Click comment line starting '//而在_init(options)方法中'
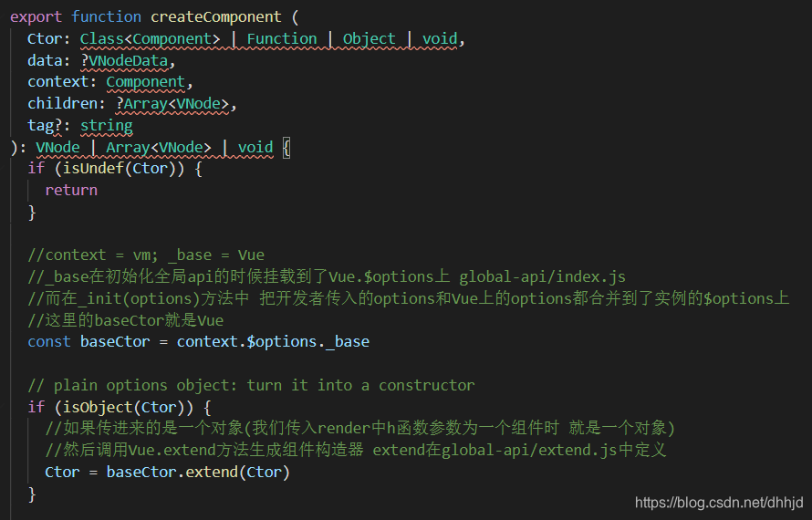Screen dimensions: 812x520 pyautogui.click(x=409, y=298)
